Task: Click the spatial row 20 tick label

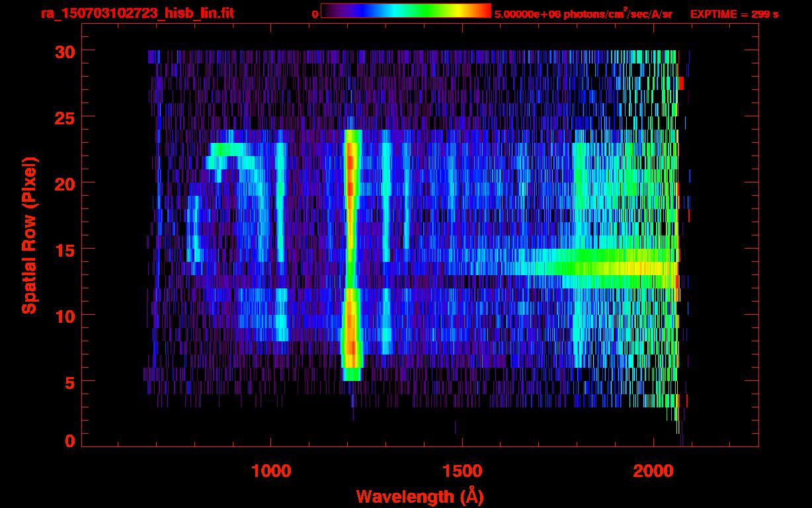Action: coord(65,183)
